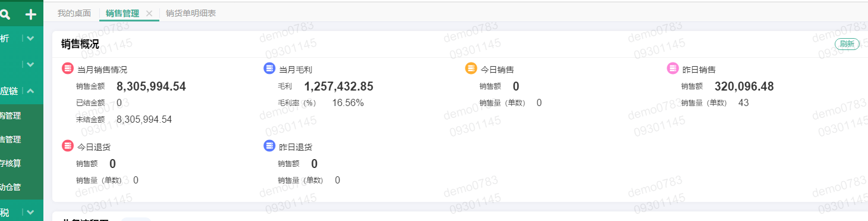Click the monthly sales amount 8,305,994.54
Screen dimensions: 868x221
point(151,86)
